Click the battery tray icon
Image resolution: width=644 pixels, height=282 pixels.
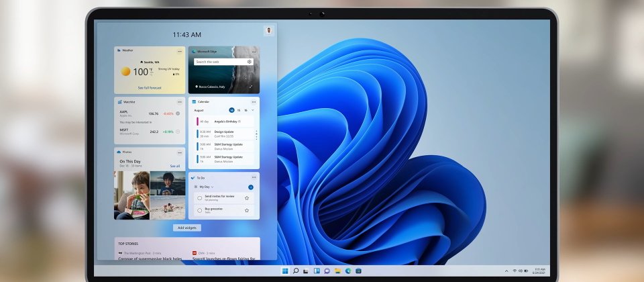pos(526,271)
